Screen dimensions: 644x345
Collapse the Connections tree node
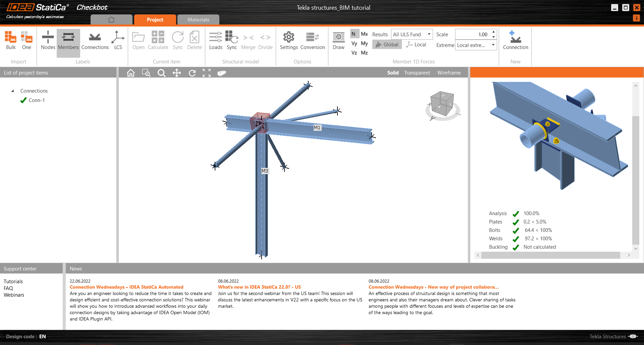[12, 91]
